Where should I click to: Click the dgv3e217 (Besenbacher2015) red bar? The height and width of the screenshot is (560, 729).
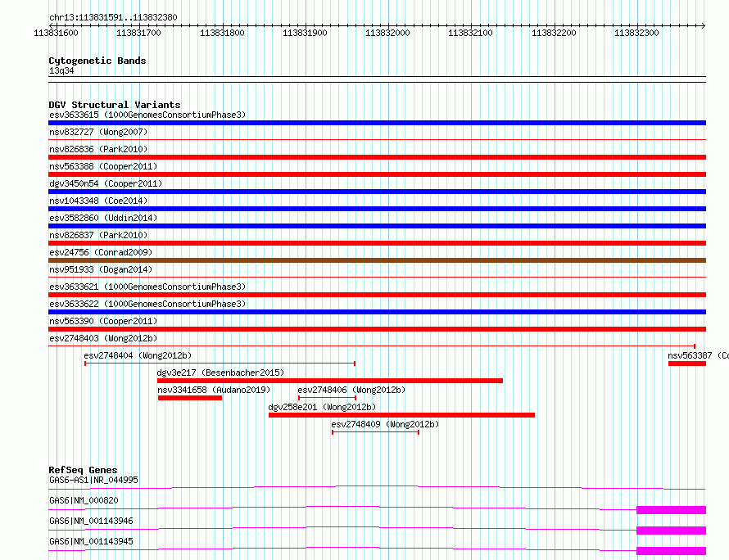point(330,381)
